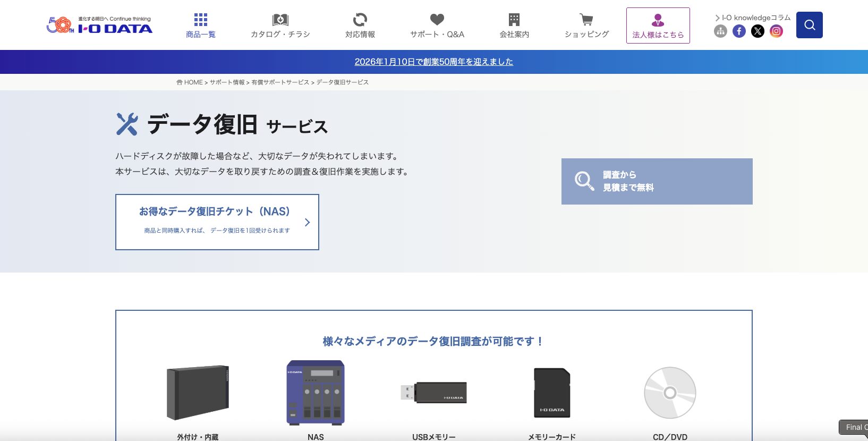Click arrow before I-O knowledgeコラム

pos(717,18)
